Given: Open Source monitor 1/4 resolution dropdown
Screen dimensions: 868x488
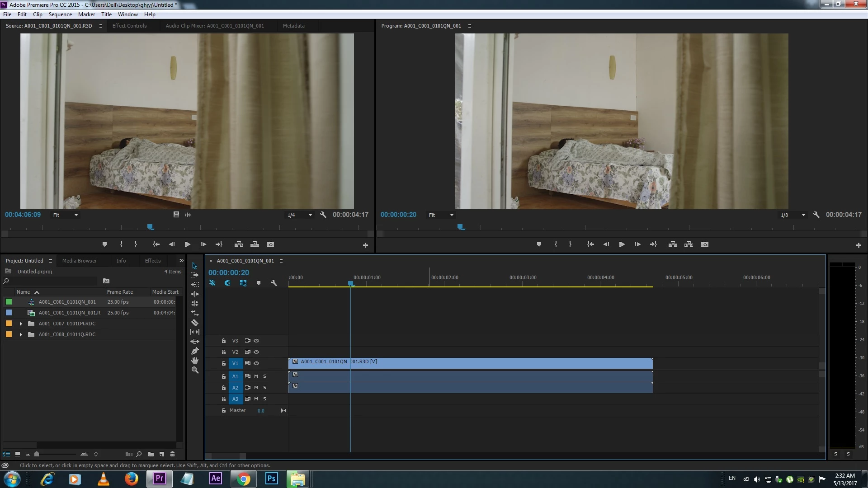Looking at the screenshot, I should point(300,215).
